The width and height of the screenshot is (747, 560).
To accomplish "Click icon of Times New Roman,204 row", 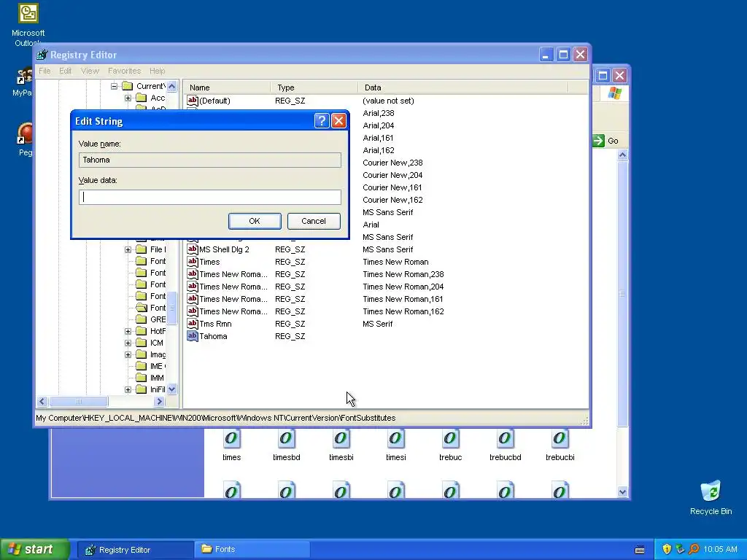I will point(193,286).
